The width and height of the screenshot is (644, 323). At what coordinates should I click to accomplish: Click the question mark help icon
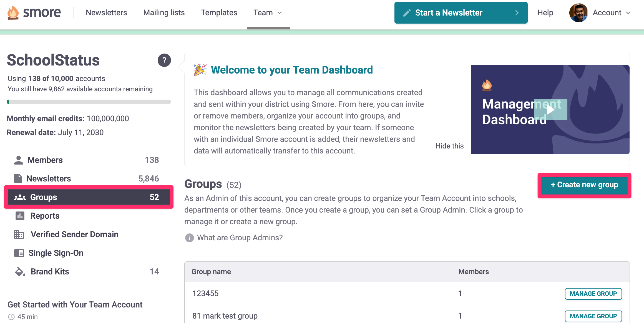164,60
